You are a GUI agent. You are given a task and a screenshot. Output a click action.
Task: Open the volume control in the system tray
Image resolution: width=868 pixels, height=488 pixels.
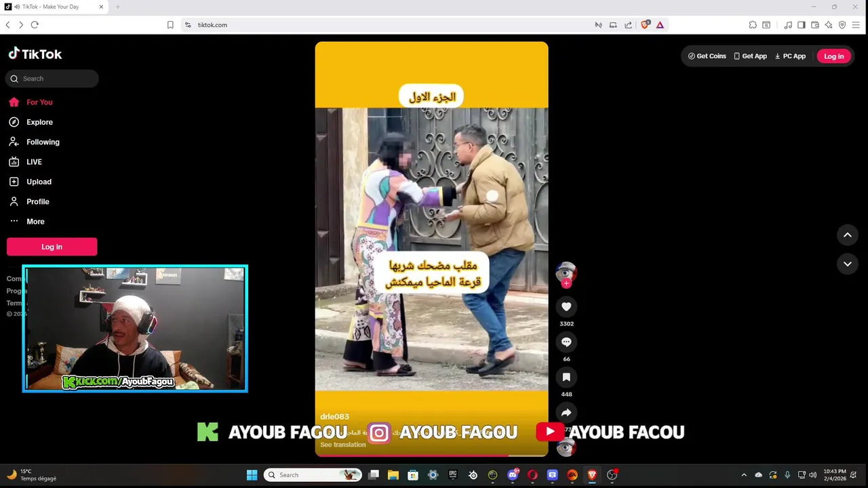coord(812,475)
